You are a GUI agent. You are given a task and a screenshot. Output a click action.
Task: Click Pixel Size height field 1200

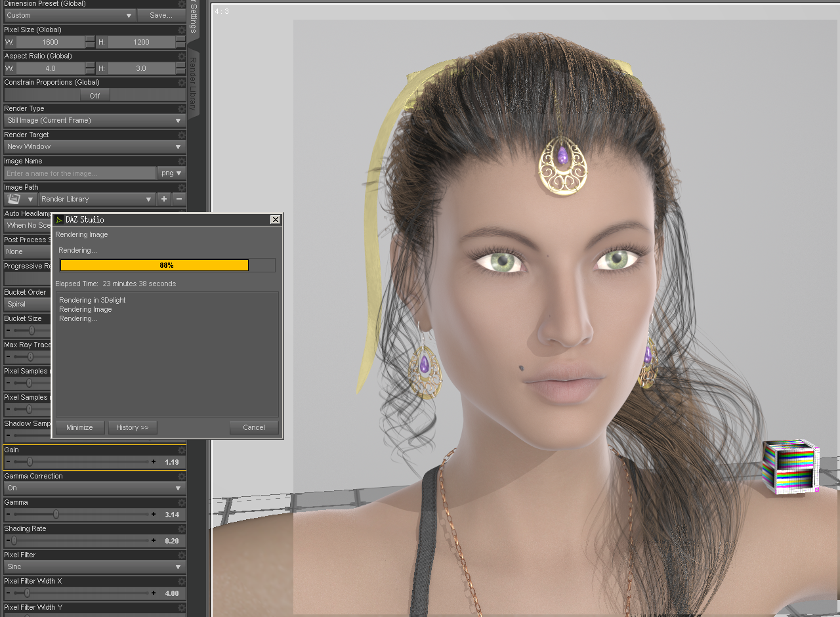[x=141, y=42]
